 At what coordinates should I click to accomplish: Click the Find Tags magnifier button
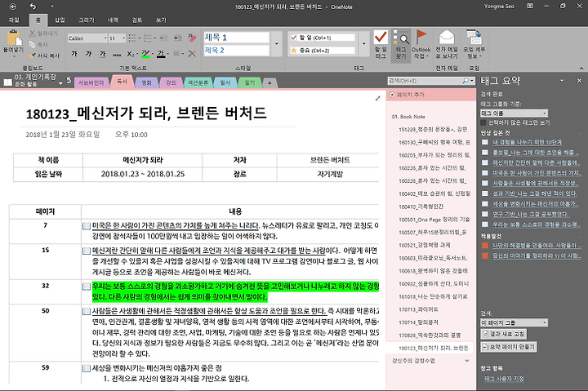pos(401,44)
